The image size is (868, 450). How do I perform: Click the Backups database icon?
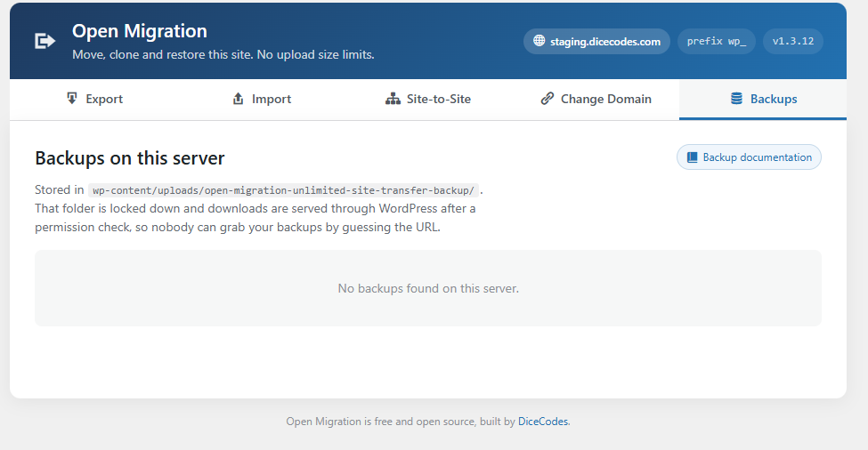click(736, 99)
